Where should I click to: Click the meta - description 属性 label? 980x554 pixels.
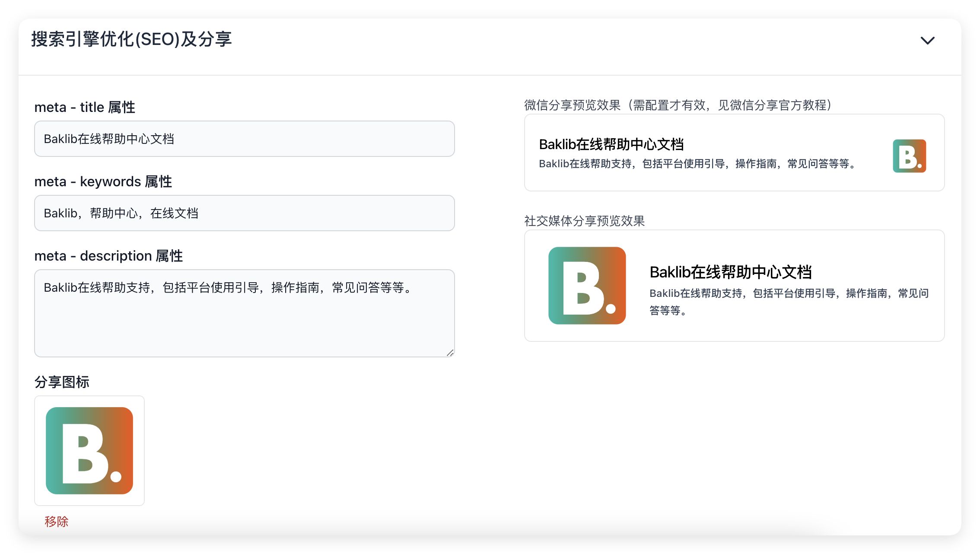point(108,256)
